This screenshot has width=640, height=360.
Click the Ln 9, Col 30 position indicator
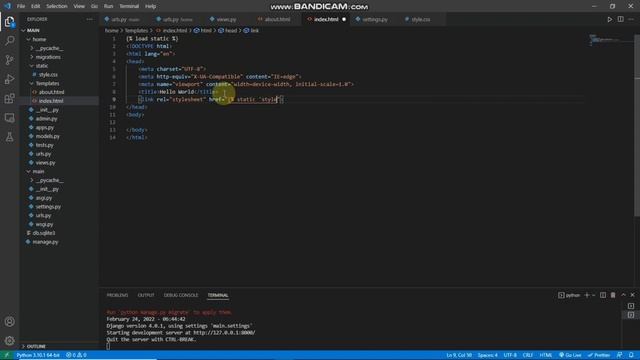[459, 355]
